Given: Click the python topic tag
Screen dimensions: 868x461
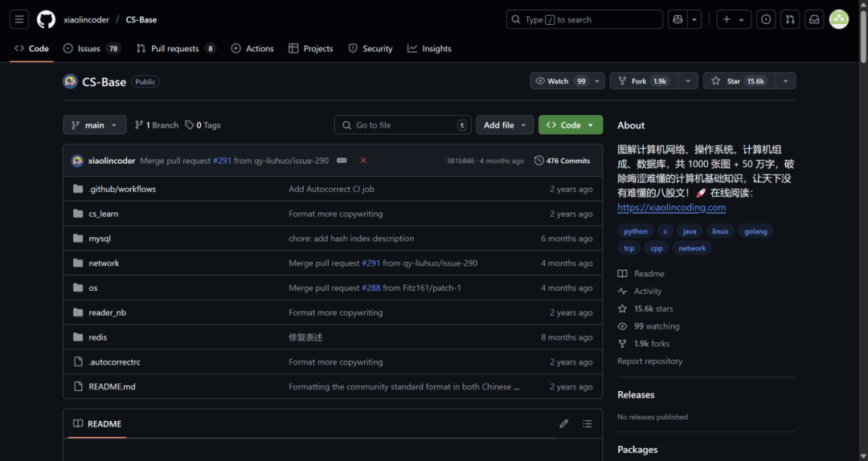Looking at the screenshot, I should (636, 231).
